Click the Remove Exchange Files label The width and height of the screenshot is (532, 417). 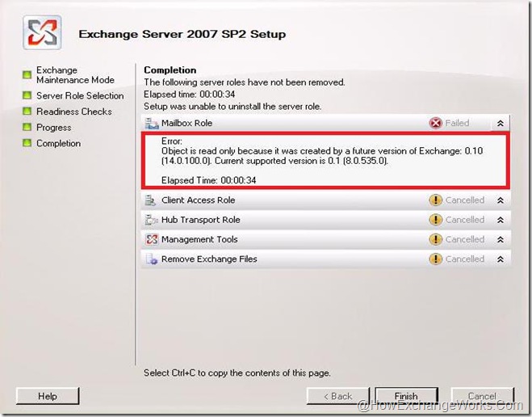point(209,259)
